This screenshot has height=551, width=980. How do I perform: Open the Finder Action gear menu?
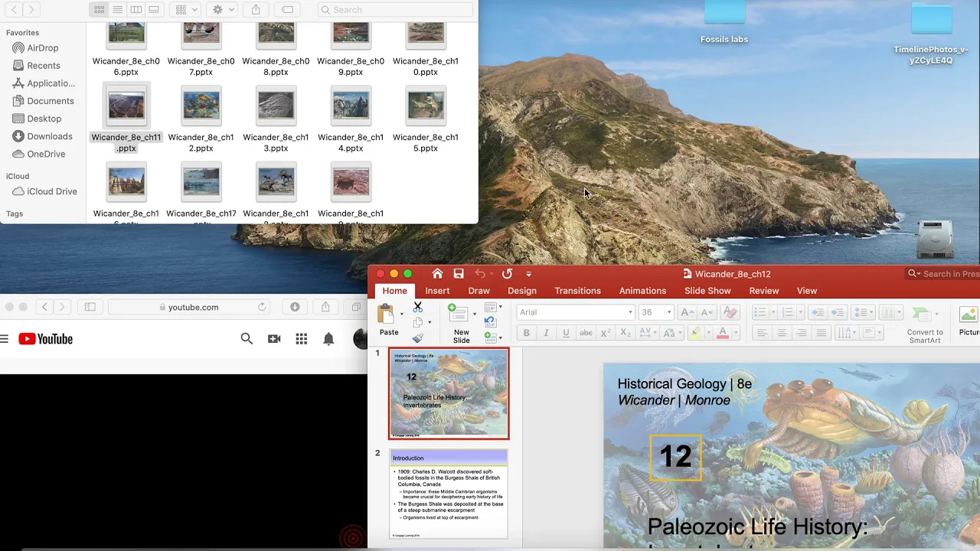(223, 10)
